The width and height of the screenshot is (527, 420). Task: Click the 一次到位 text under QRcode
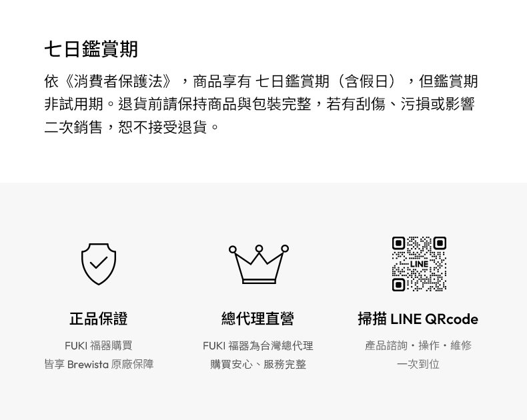coord(418,364)
